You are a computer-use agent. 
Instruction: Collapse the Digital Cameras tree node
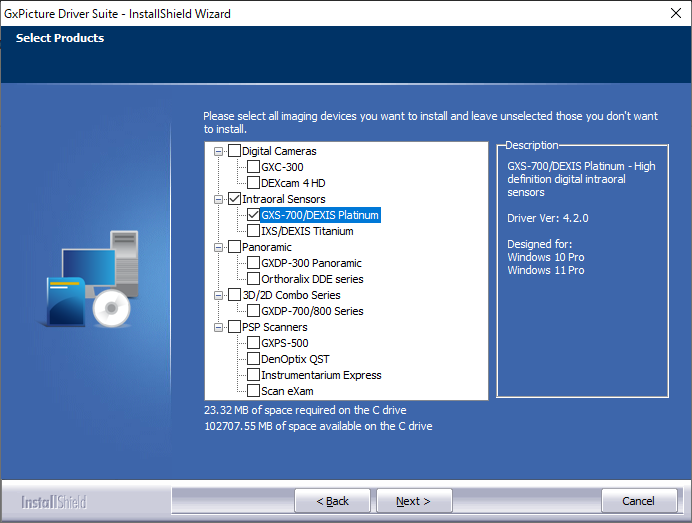(x=219, y=151)
